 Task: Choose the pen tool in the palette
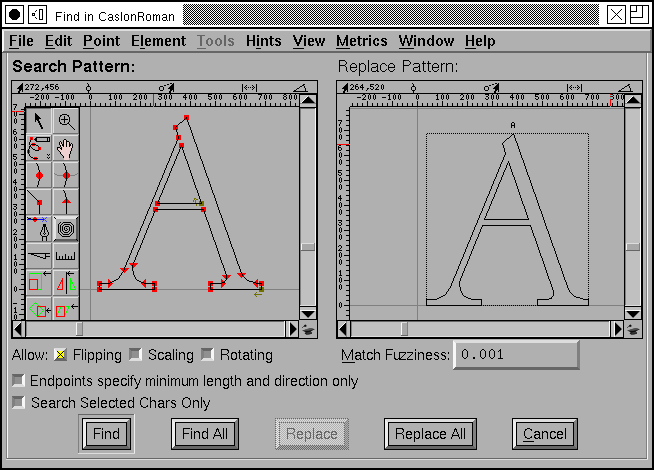coord(39,231)
